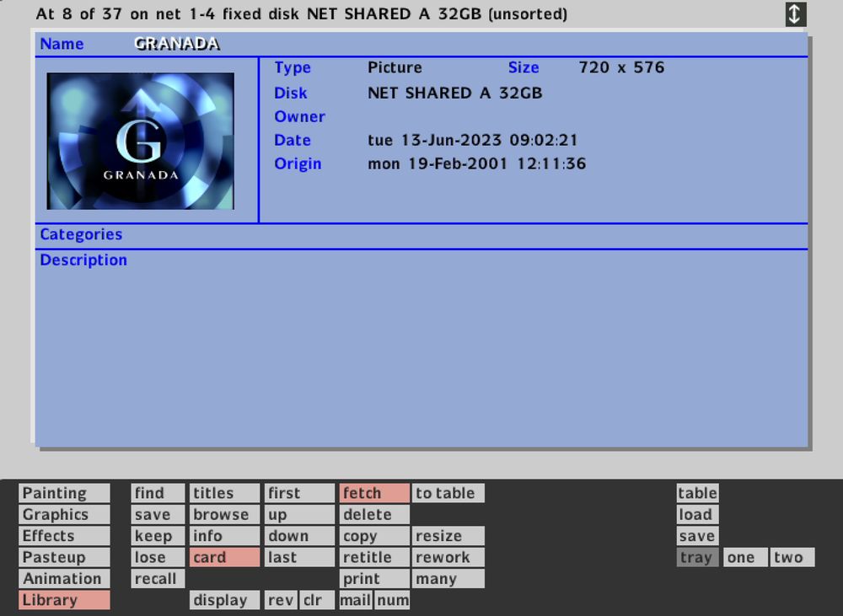Screen dimensions: 843x616
Task: Click the display button
Action: coord(224,600)
